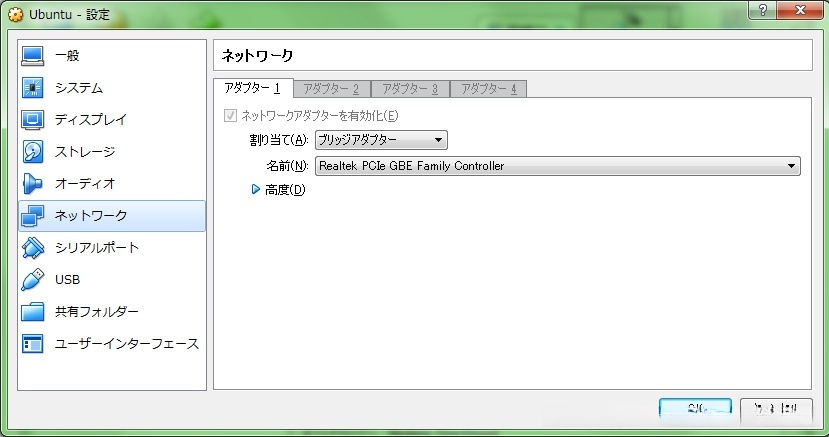Toggle ネットワークアダプターを有効化 checkbox

(x=230, y=116)
